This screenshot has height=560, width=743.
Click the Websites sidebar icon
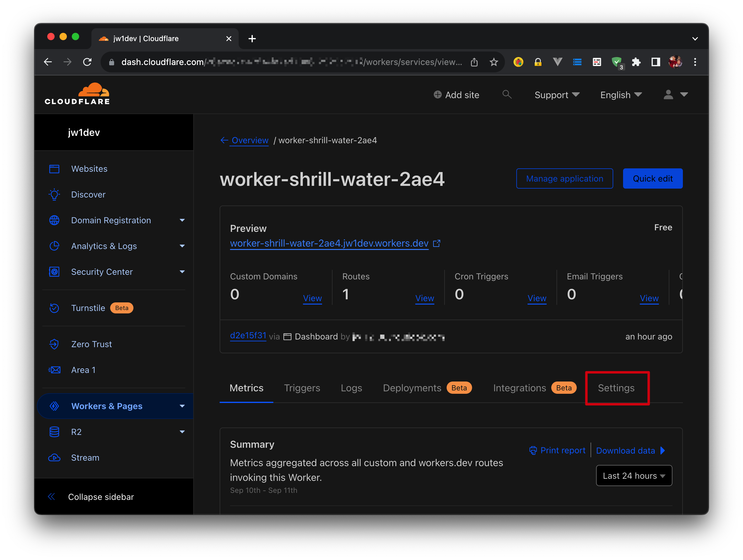click(54, 169)
